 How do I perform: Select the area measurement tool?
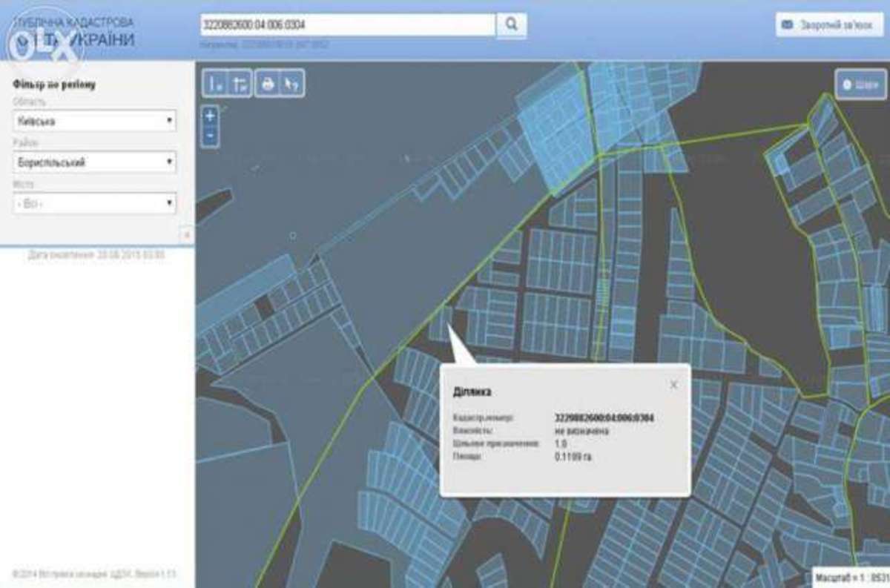pyautogui.click(x=241, y=84)
